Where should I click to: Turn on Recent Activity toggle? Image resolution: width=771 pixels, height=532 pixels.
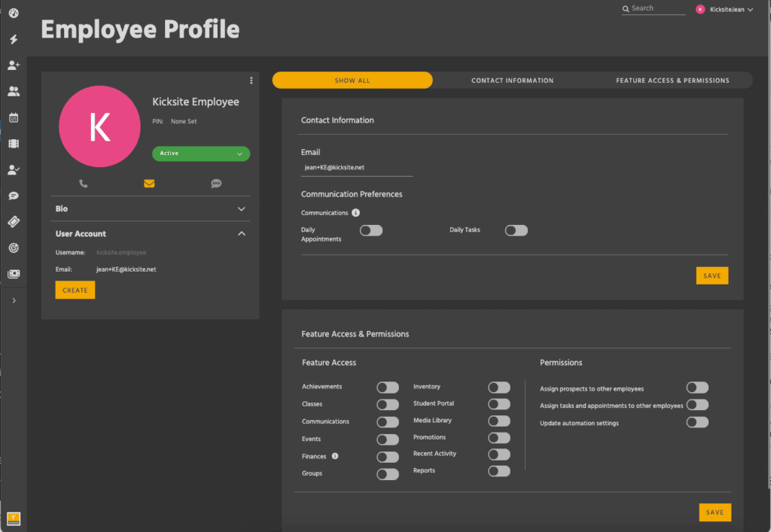(x=499, y=454)
